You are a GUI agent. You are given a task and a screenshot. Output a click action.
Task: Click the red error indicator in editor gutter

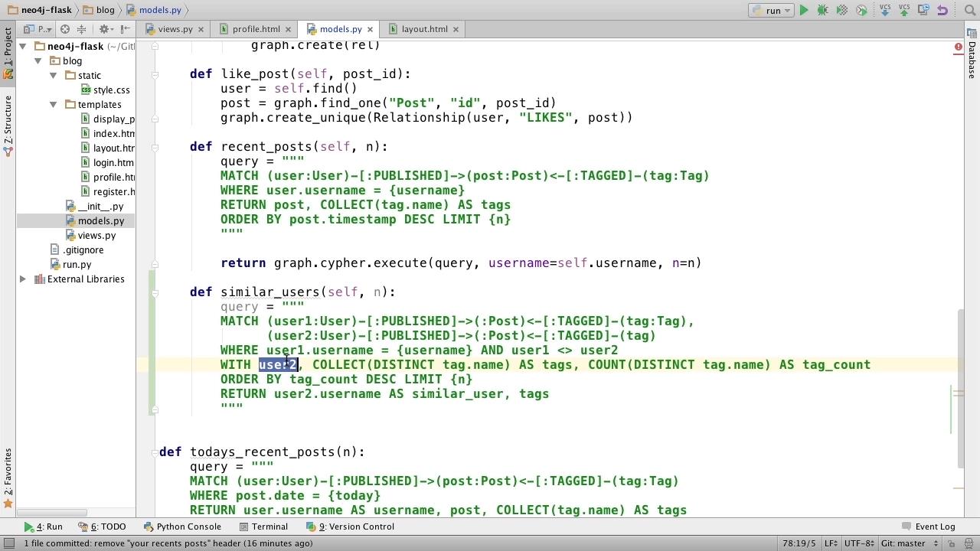[x=958, y=47]
